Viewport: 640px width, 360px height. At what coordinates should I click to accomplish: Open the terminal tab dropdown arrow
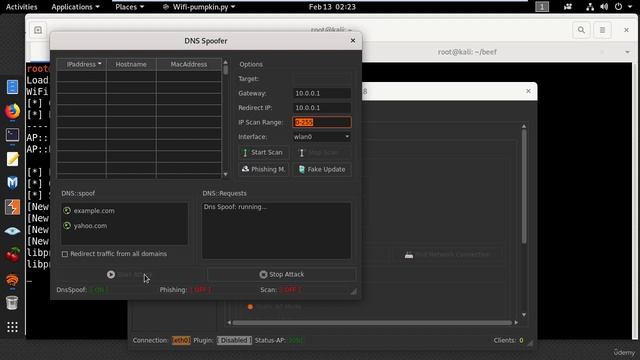point(627,52)
